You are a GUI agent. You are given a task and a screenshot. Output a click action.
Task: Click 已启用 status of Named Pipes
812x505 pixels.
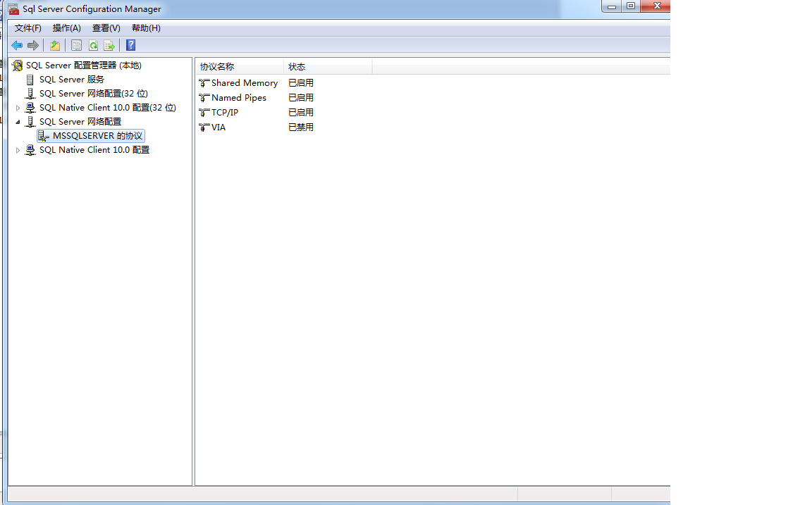tap(301, 98)
